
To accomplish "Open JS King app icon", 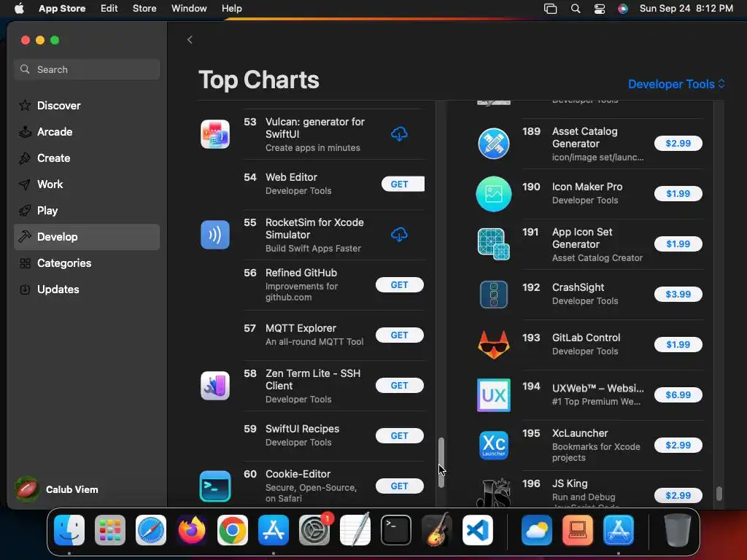I will tap(494, 493).
